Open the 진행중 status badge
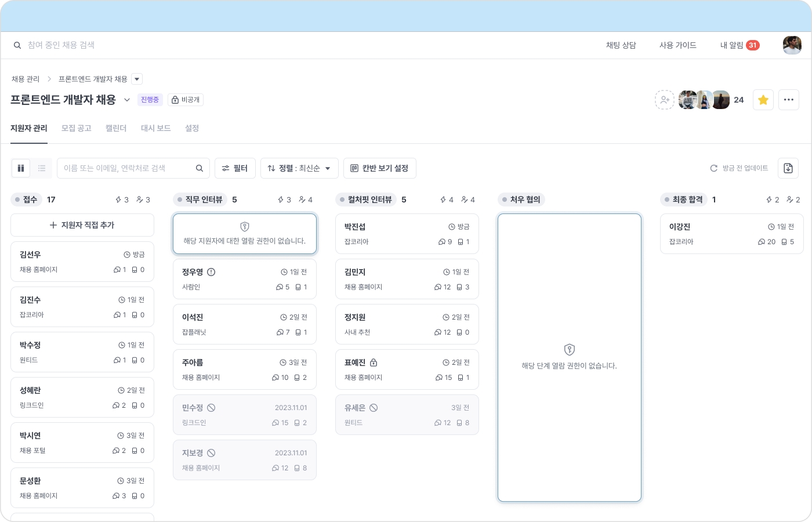 (150, 100)
